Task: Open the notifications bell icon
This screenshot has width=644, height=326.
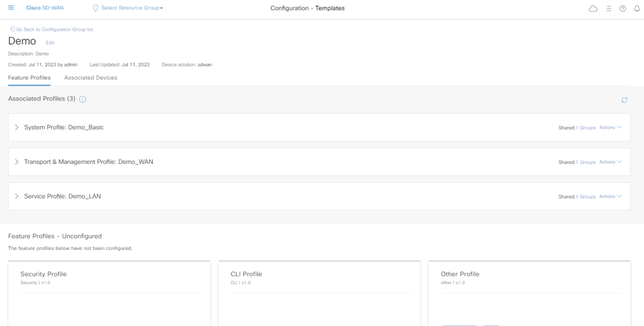Action: click(x=636, y=9)
